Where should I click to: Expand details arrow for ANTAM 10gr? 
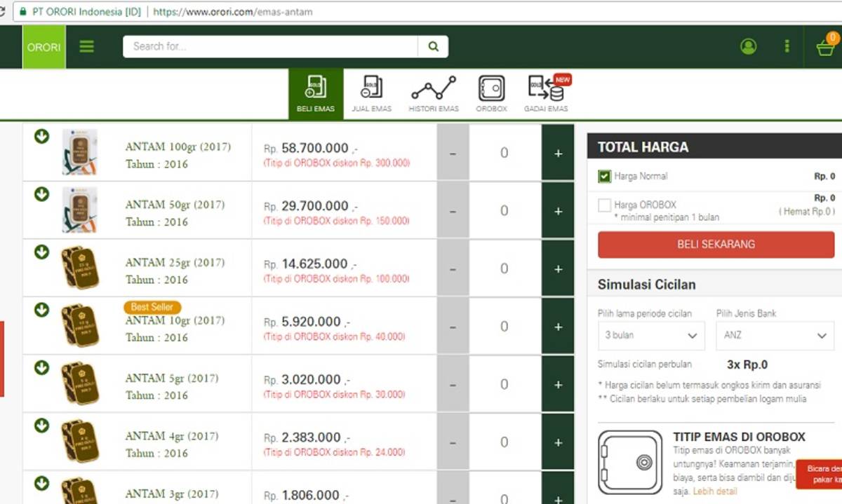[42, 310]
